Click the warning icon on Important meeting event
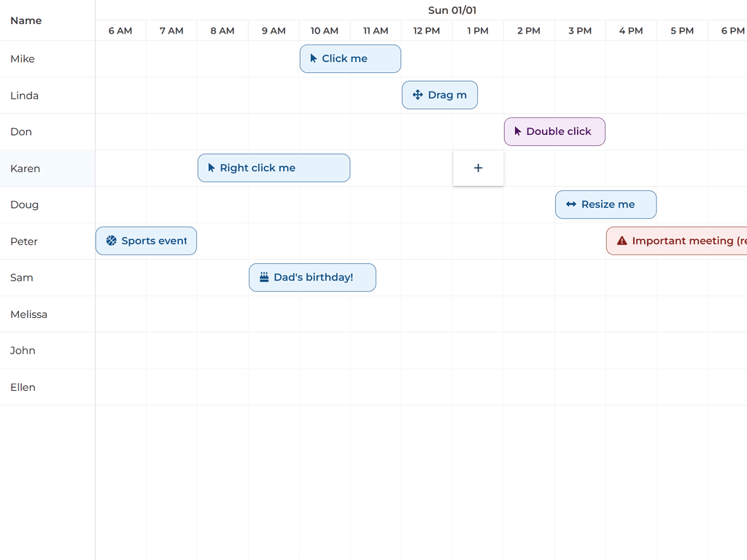 tap(622, 241)
